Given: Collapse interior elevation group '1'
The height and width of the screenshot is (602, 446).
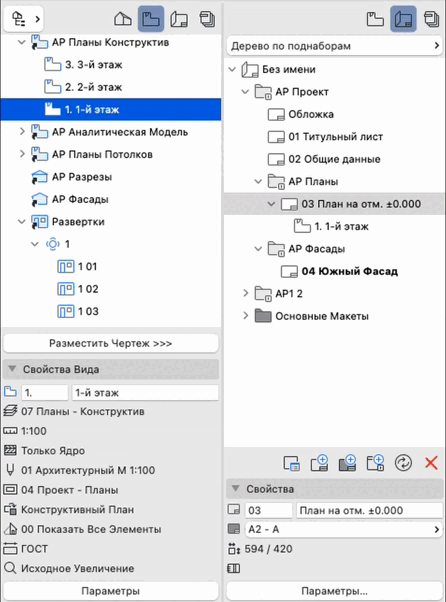Looking at the screenshot, I should 35,244.
